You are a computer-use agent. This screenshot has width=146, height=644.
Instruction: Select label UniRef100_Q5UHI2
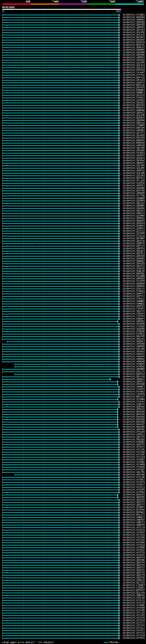(x=134, y=382)
